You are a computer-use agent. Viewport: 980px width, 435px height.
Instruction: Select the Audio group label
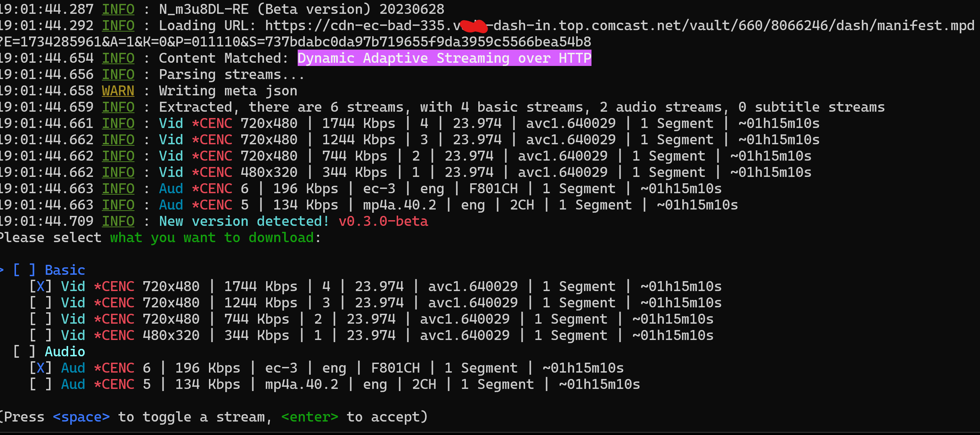(x=65, y=352)
